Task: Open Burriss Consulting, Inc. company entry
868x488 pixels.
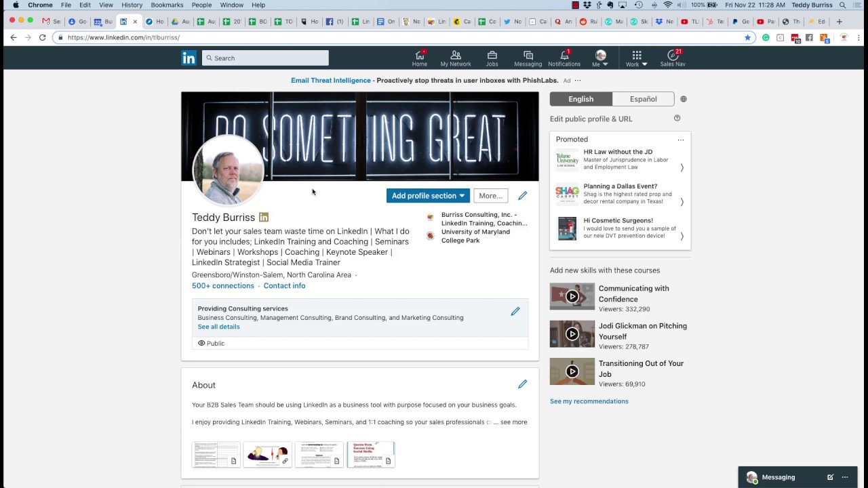Action: pyautogui.click(x=477, y=219)
